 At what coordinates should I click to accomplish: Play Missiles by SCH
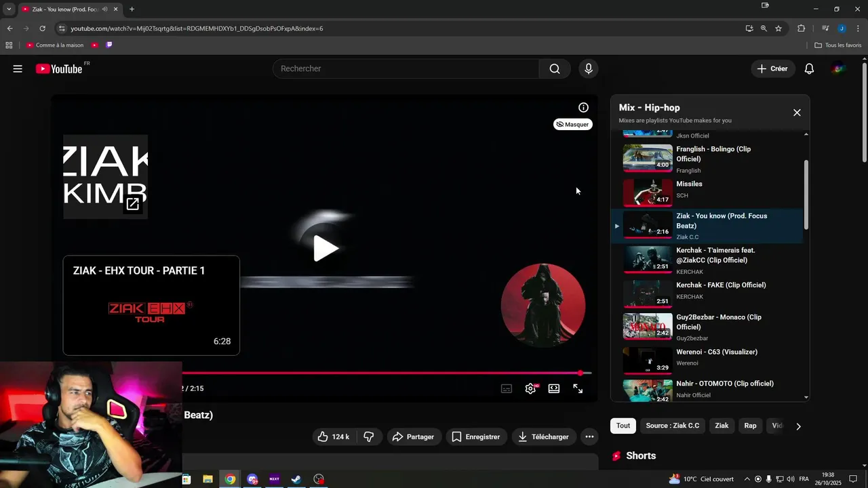(x=706, y=192)
